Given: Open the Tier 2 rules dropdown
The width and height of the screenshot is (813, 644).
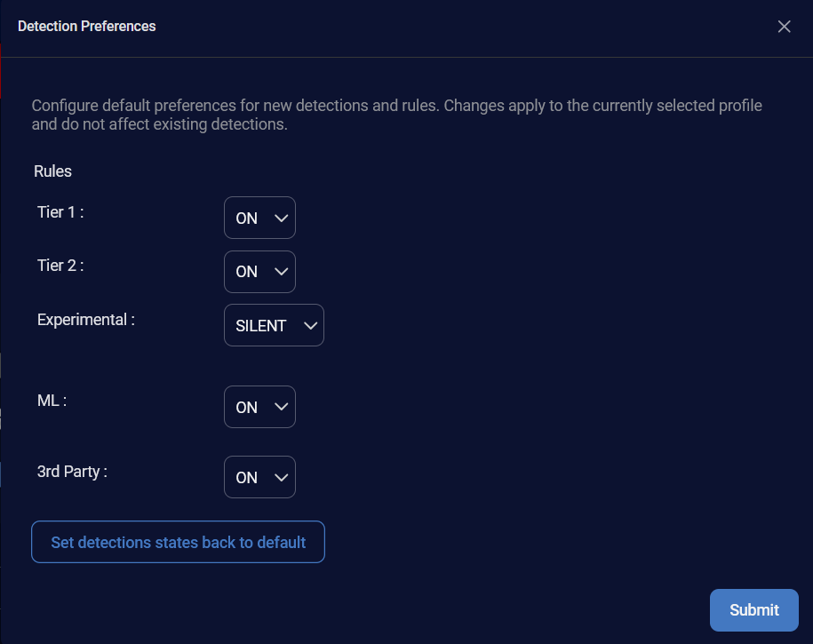Looking at the screenshot, I should pyautogui.click(x=259, y=272).
